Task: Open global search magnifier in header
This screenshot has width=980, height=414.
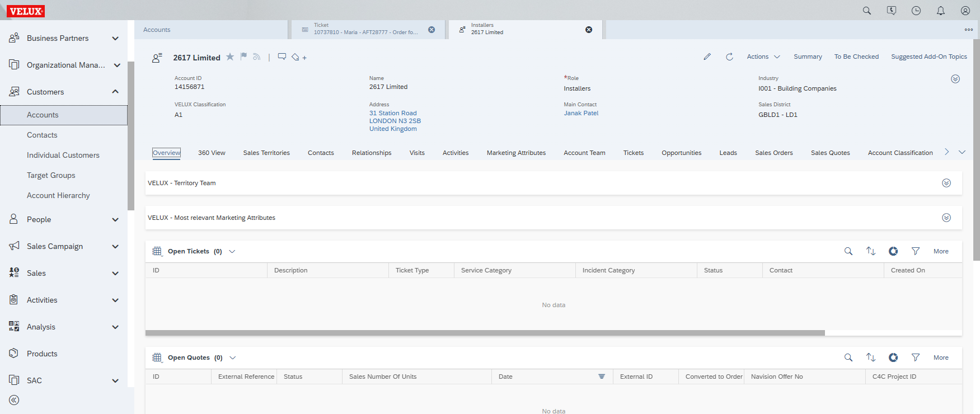Action: pyautogui.click(x=867, y=11)
